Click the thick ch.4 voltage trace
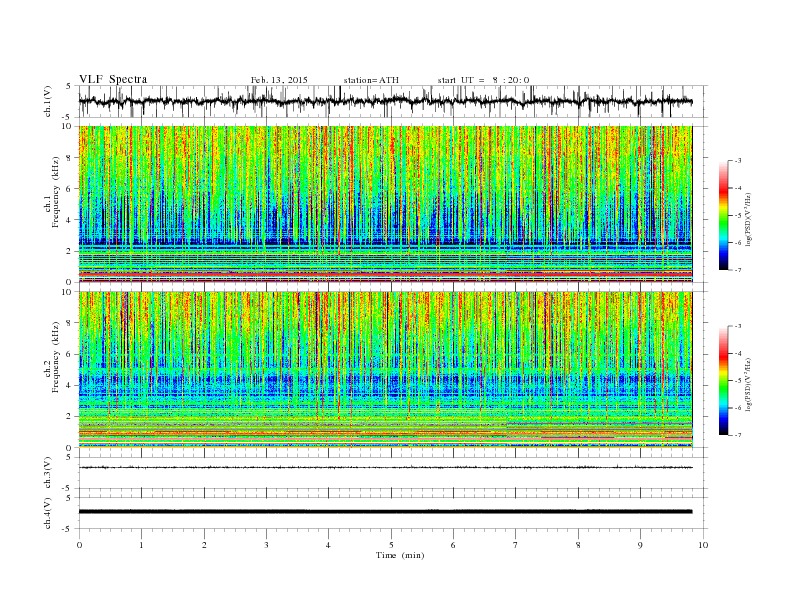The image size is (792, 612). click(x=385, y=512)
